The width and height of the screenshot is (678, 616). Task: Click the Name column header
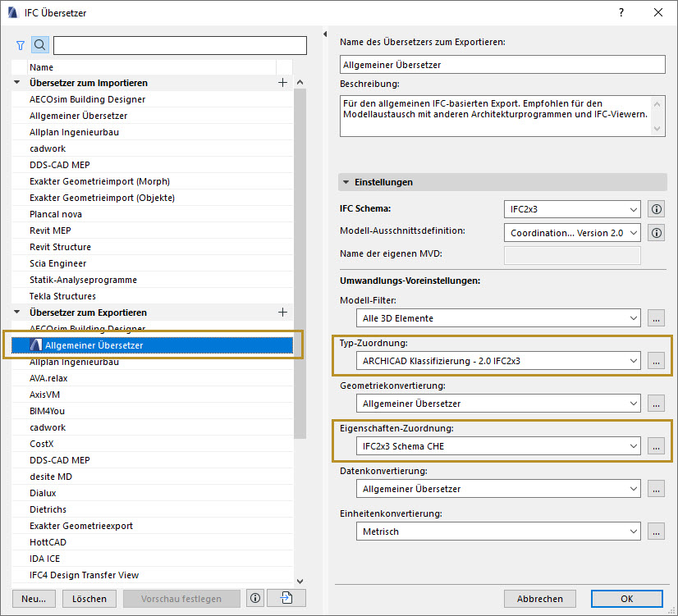[151, 67]
